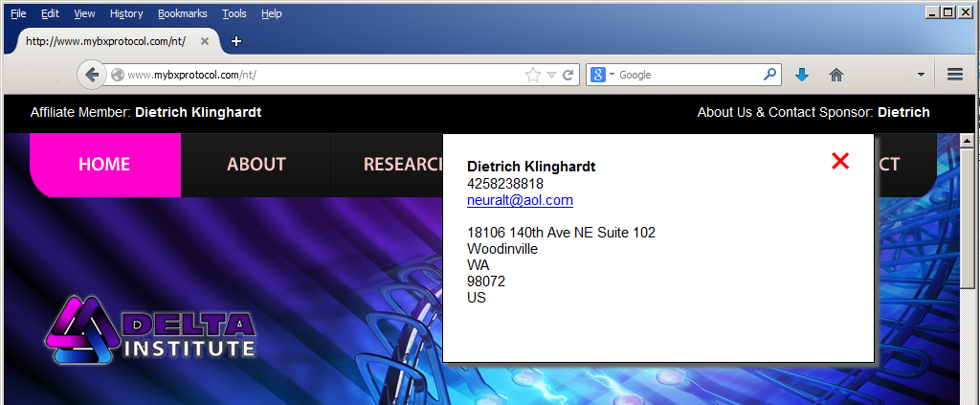Screen dimensions: 980x405
Task: Close the browser window
Action: pyautogui.click(x=965, y=11)
